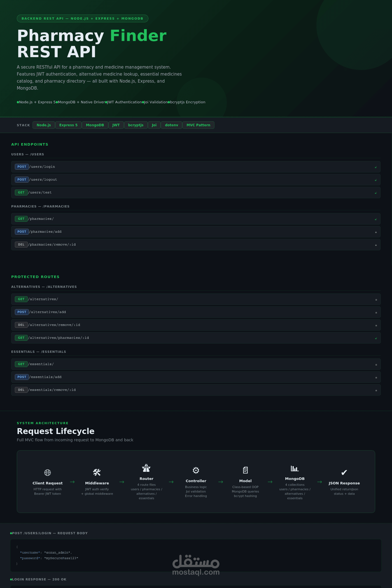Screen dimensions: 392x588
Task: Click the DEL badge on /alternatives/remove/:id
Action: 21,325
